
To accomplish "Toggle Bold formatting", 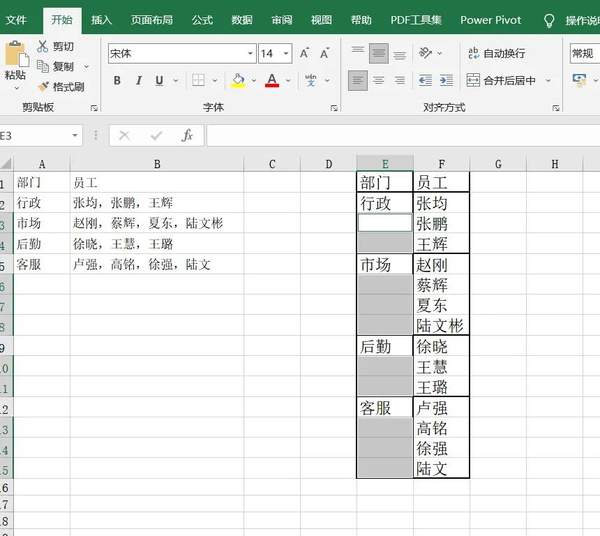I will pyautogui.click(x=115, y=80).
